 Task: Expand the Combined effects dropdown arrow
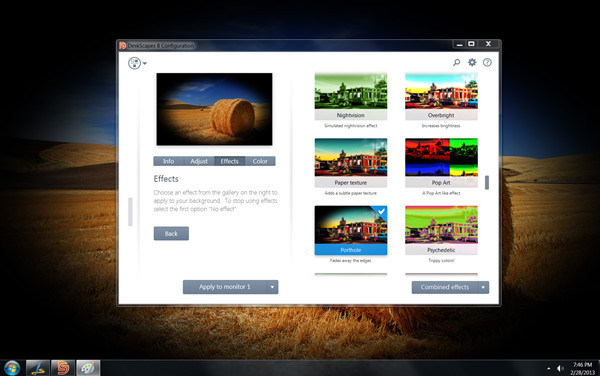pos(483,287)
